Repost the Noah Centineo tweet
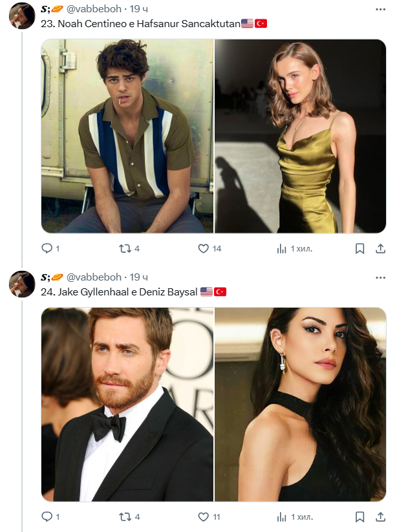The height and width of the screenshot is (532, 397). 125,248
